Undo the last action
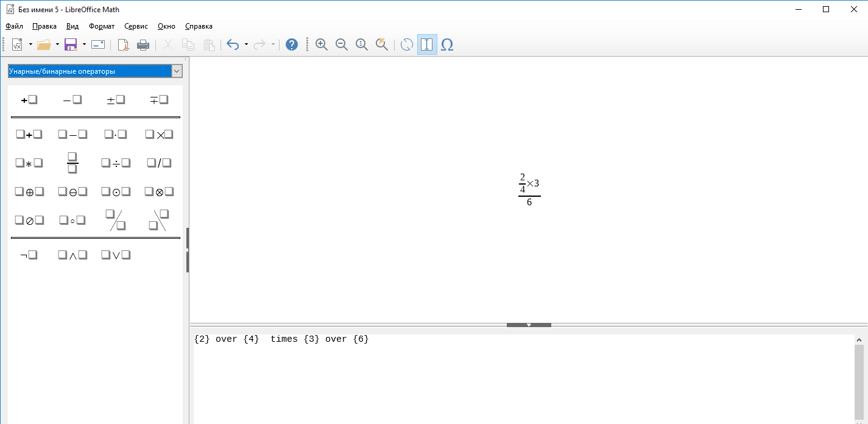Screen dimensions: 868x424 coord(232,44)
